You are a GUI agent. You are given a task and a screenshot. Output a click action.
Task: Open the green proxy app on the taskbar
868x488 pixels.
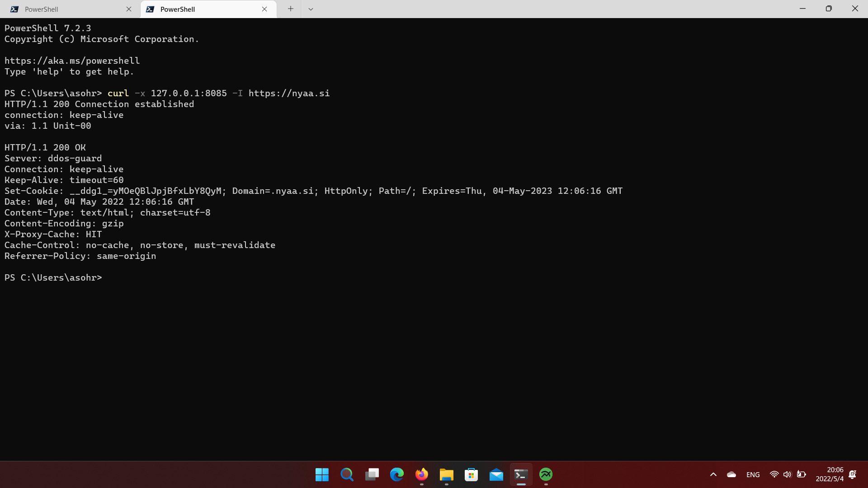(x=546, y=475)
